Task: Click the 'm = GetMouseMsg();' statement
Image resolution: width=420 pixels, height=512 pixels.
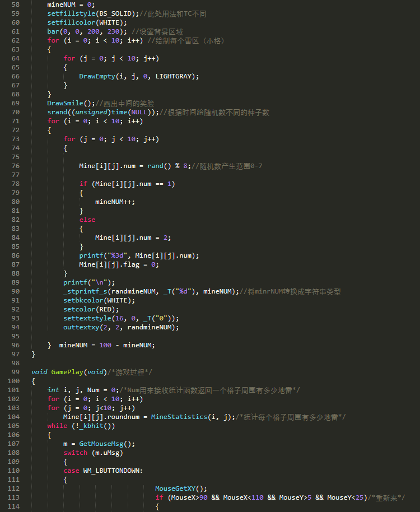Action: (99, 444)
